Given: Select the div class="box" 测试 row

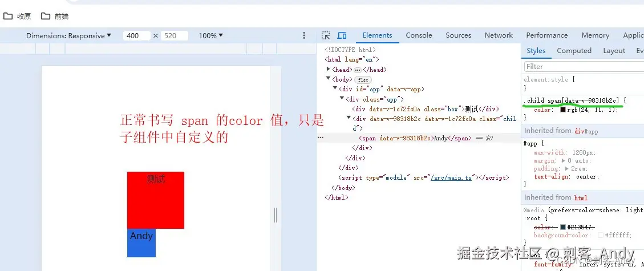Looking at the screenshot, I should [x=425, y=109].
